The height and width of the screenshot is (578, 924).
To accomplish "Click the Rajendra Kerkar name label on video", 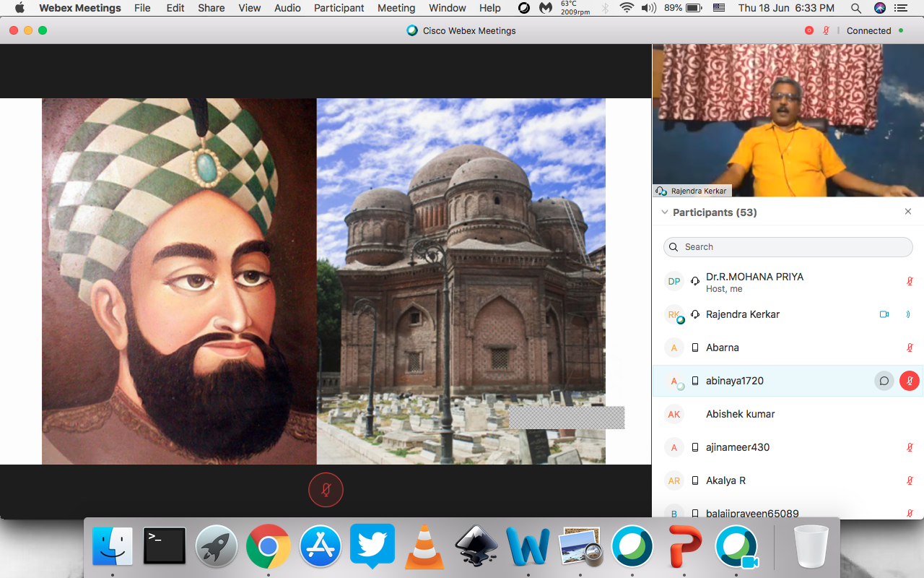I will coord(698,191).
